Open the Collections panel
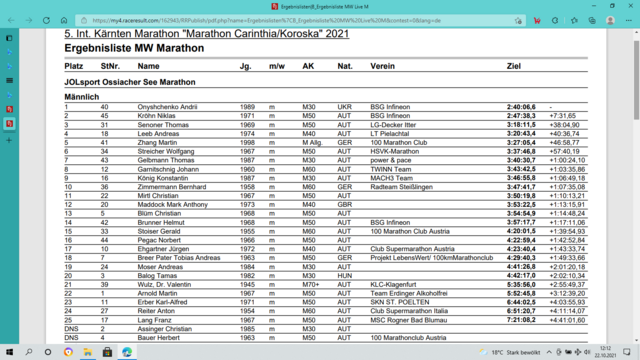This screenshot has height=360, width=640. 592,20
